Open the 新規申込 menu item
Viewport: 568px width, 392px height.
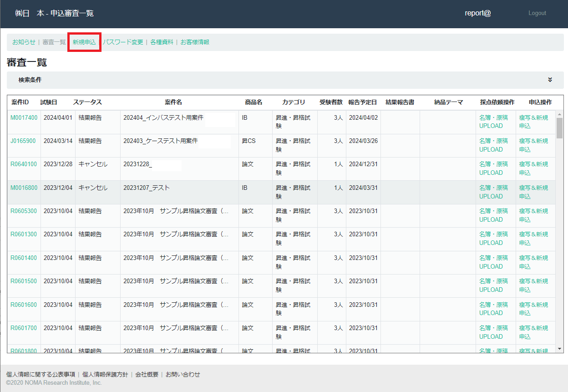pyautogui.click(x=84, y=42)
